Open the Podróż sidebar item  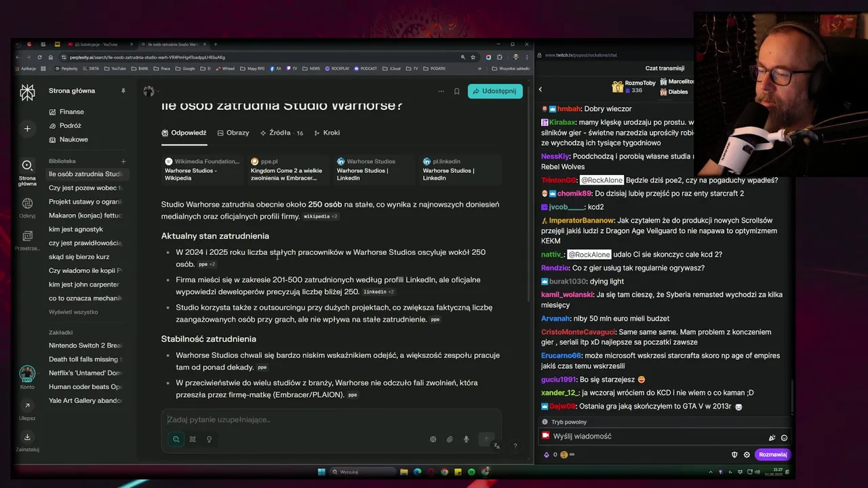pyautogui.click(x=65, y=125)
